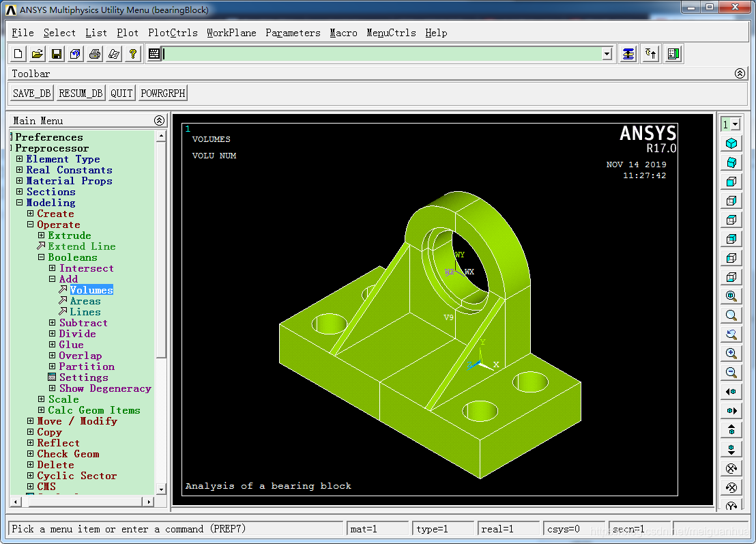Screen dimensions: 756x544
Task: Click the Main Menu vertical scrollbar thumb
Action: pyautogui.click(x=161, y=250)
